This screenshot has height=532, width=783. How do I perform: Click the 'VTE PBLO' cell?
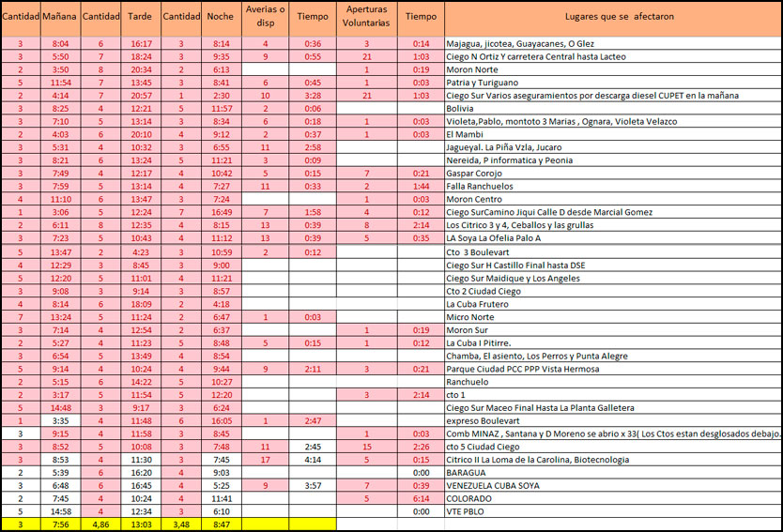click(x=613, y=511)
